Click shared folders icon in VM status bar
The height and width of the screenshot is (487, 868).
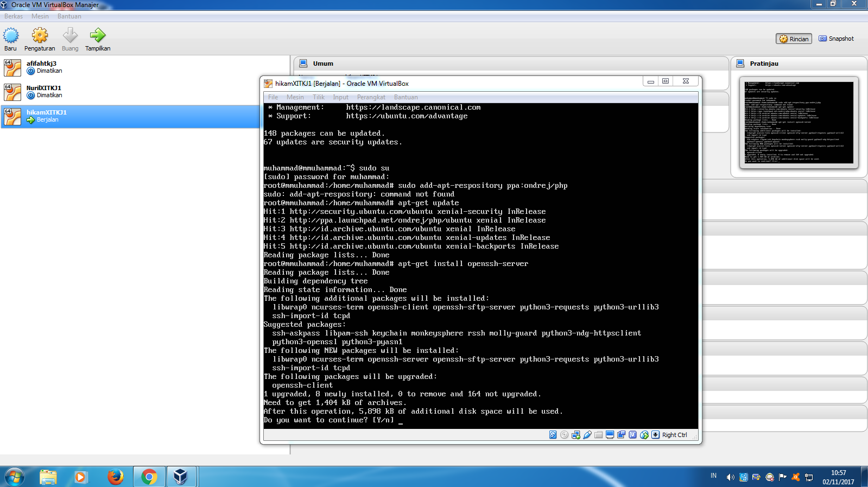[x=598, y=435]
